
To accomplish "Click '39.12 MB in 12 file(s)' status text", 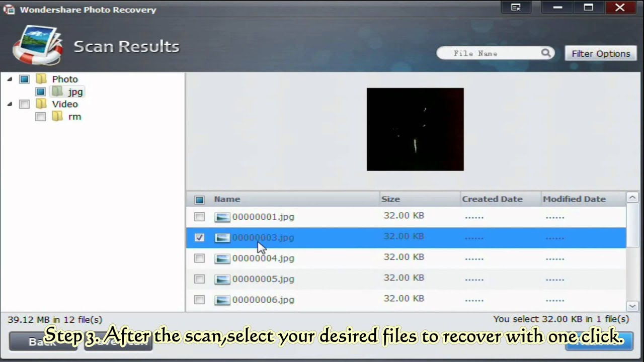I will [x=55, y=319].
